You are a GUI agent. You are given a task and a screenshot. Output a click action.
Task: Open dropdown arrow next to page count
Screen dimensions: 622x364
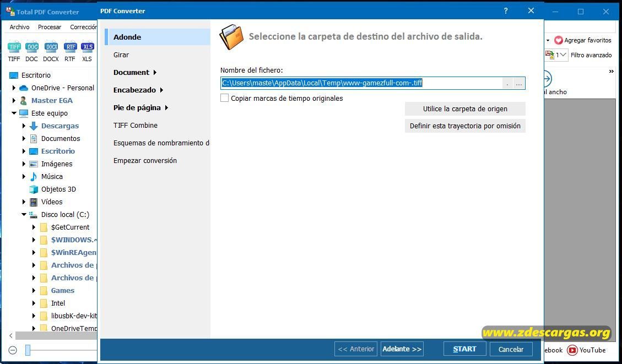(563, 55)
